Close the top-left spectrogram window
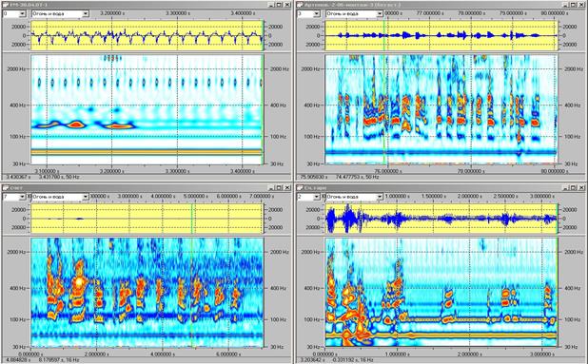This screenshot has height=364, width=588. click(287, 5)
